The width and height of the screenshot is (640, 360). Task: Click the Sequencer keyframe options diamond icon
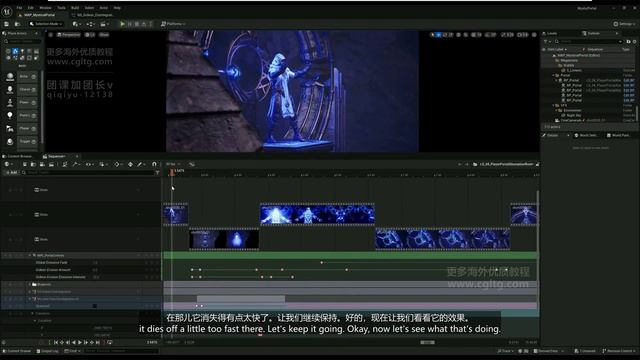tap(117, 164)
